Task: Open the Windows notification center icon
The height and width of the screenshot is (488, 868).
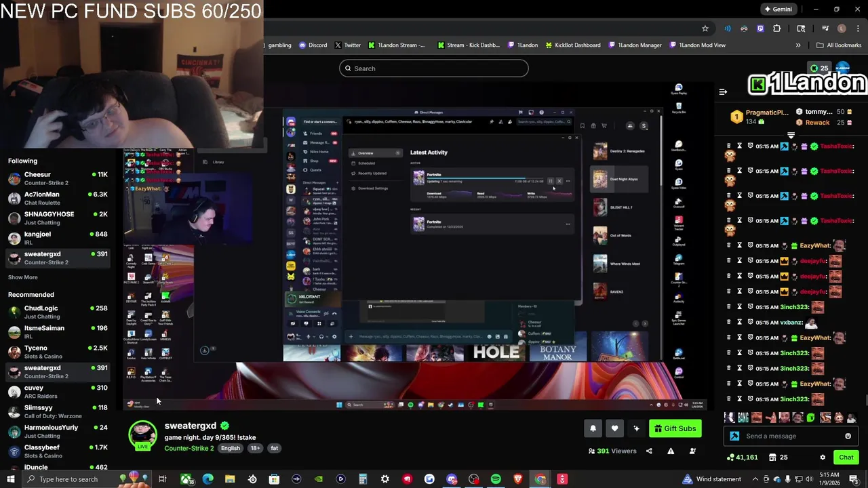Action: pyautogui.click(x=854, y=479)
